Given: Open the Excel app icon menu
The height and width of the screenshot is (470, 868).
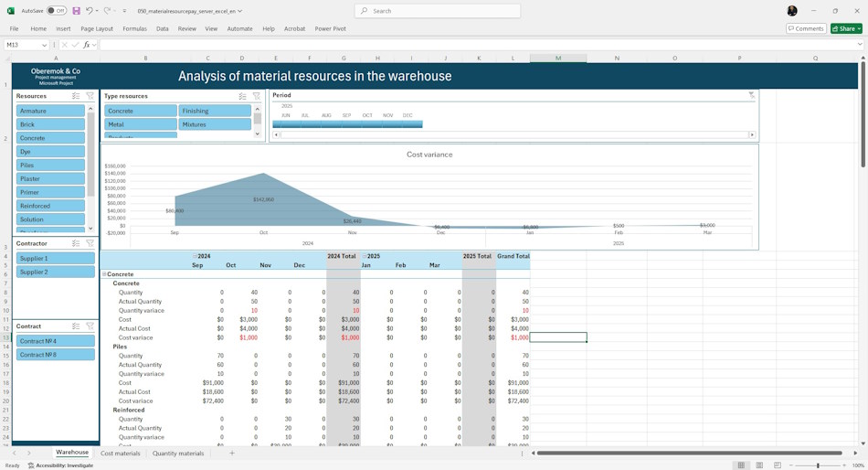Looking at the screenshot, I should pyautogui.click(x=11, y=11).
